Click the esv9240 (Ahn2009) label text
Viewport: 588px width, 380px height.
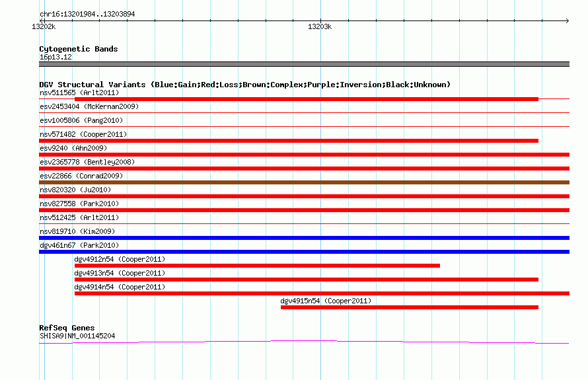point(73,148)
